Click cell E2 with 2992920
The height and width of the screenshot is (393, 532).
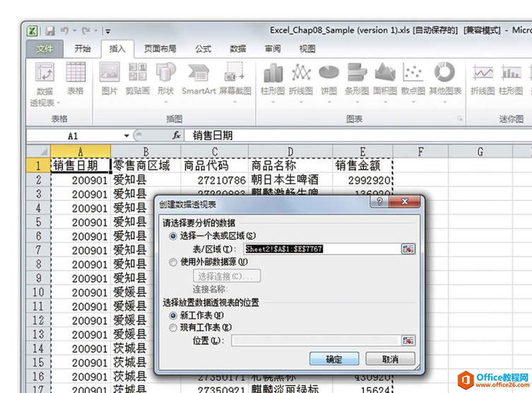[x=362, y=180]
